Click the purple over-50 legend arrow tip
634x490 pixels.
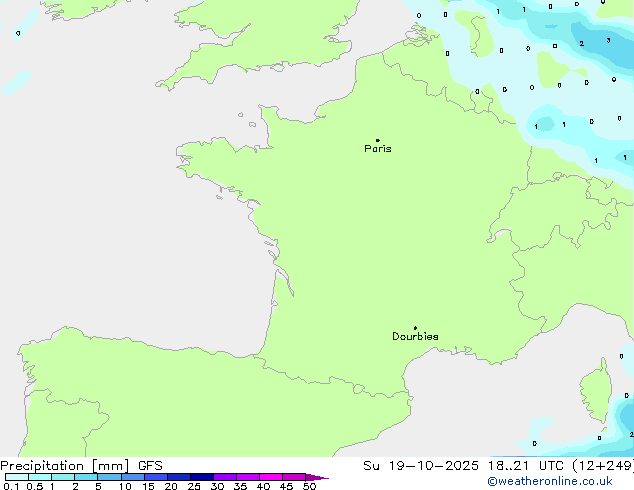(317, 477)
